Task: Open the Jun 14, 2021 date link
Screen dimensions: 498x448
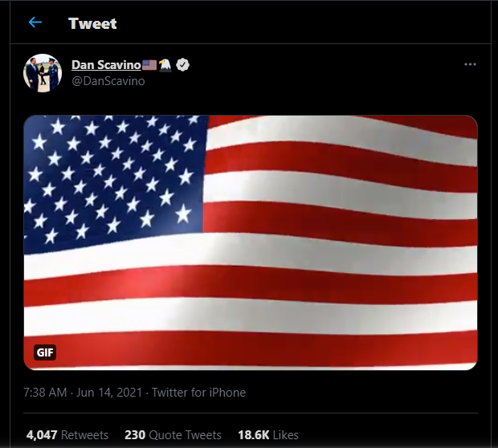Action: [109, 393]
